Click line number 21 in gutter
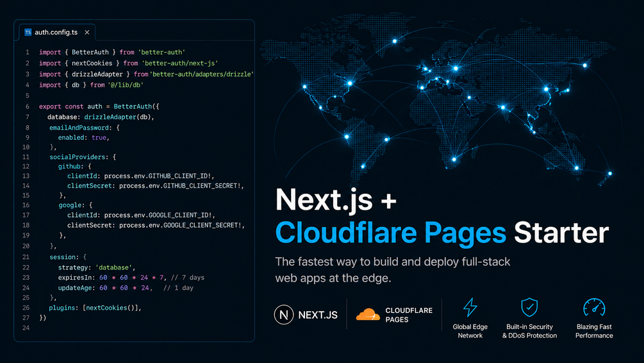Image resolution: width=644 pixels, height=363 pixels. click(x=26, y=257)
